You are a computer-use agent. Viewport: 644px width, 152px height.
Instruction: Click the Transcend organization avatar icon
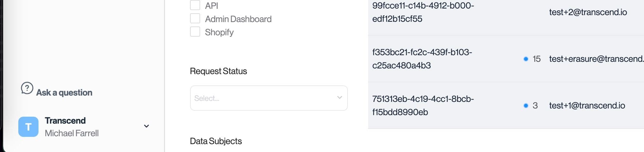(28, 127)
